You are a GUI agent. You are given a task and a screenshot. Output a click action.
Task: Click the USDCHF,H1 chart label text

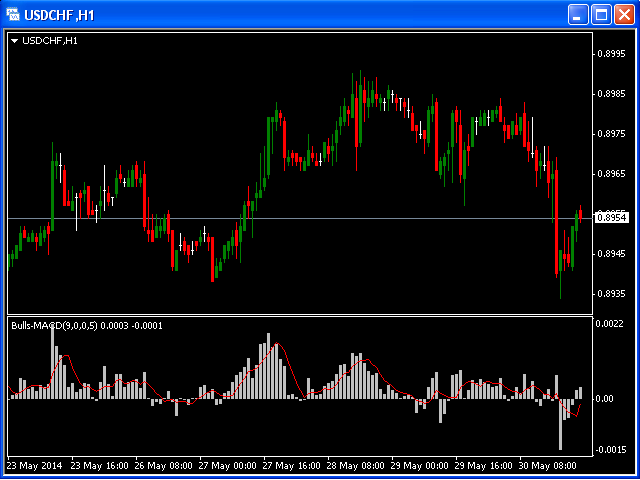(50, 41)
